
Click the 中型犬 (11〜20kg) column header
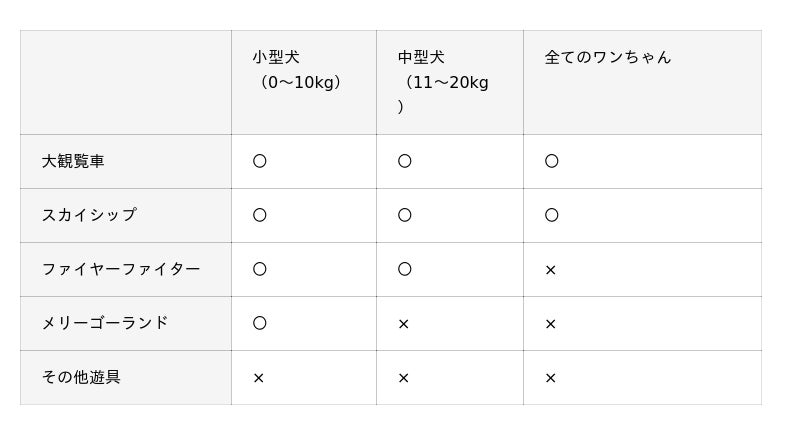443,81
